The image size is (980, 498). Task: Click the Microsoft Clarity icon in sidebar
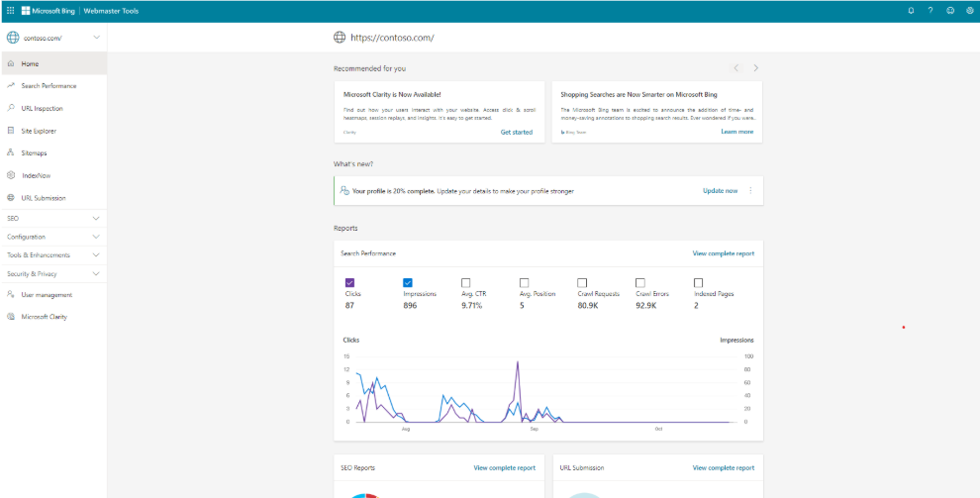[11, 317]
